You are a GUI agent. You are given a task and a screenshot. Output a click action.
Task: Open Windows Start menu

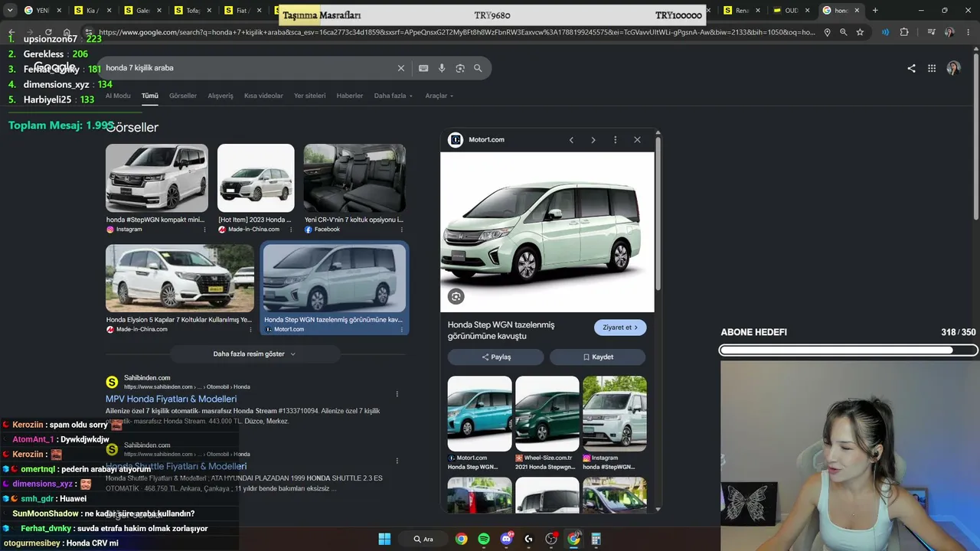[x=384, y=539]
